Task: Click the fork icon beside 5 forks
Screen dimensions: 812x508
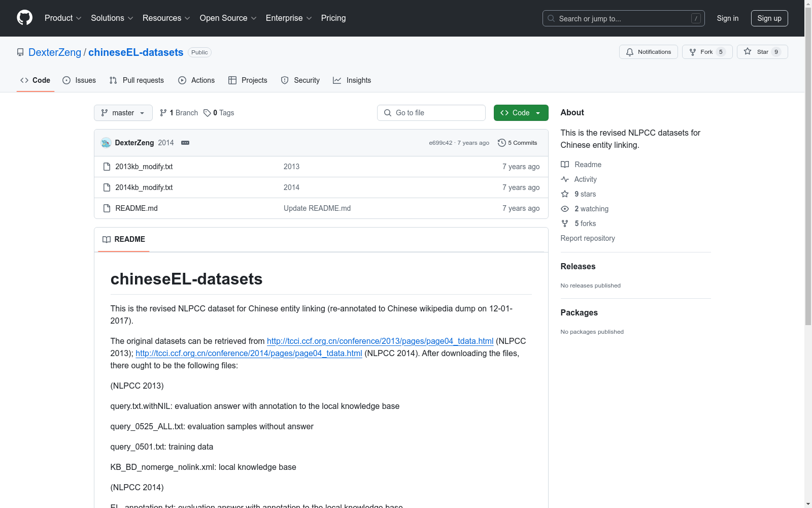Action: click(565, 224)
